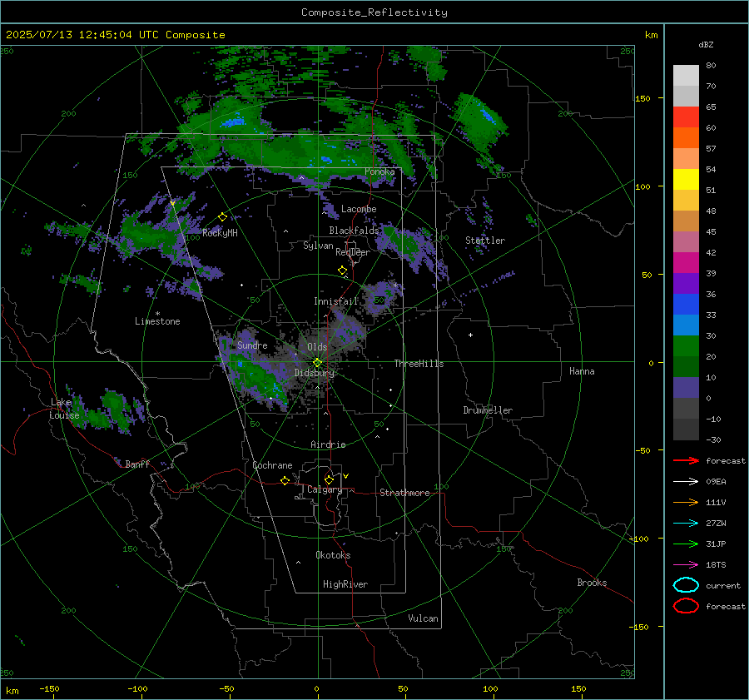Click the Composite_Reflectivity title
Screen dimensions: 749x700
374,12
